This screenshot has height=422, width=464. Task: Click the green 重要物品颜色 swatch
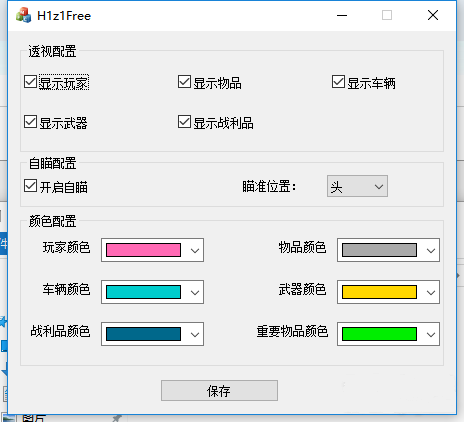point(379,334)
